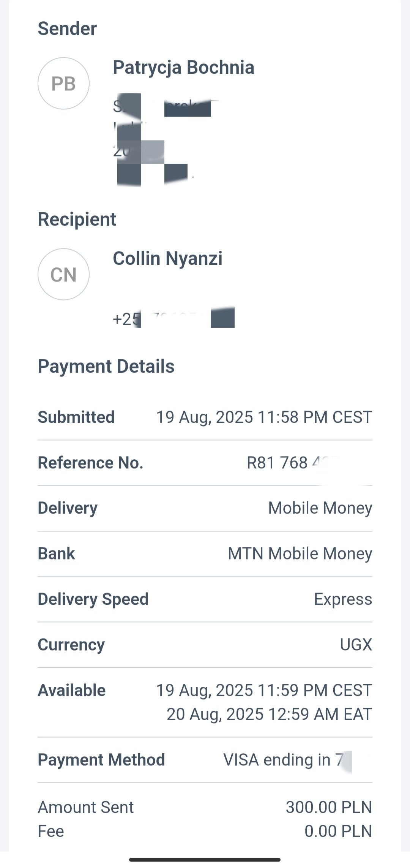Select recipient name Collin Nyanzi
Viewport: 410px width, 868px height.
click(x=168, y=259)
